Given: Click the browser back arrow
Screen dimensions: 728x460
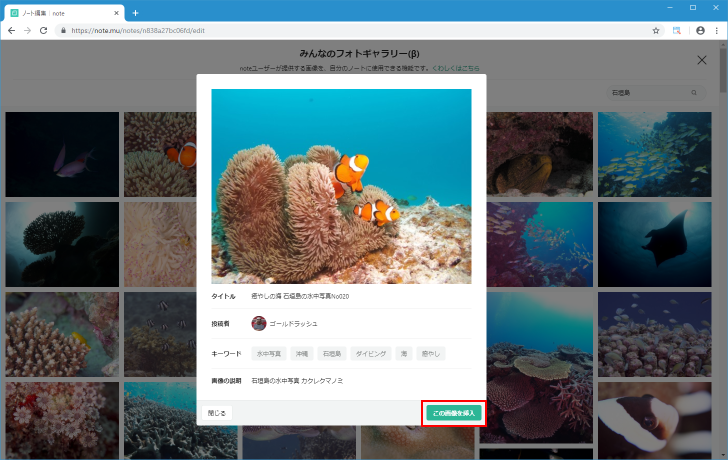Looking at the screenshot, I should click(x=12, y=31).
